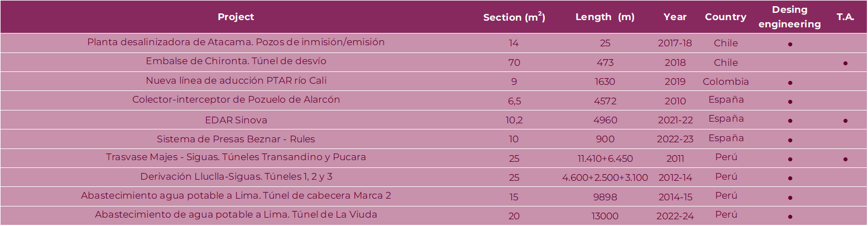Image resolution: width=868 pixels, height=226 pixels.
Task: Open Trasvase Majes - Siguas project
Action: (x=236, y=157)
